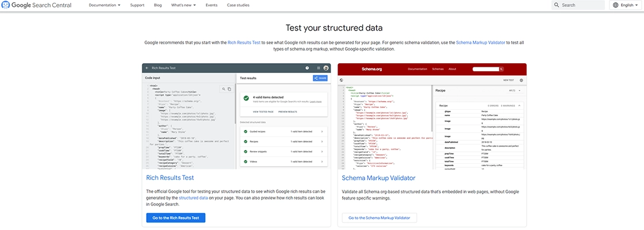Image resolution: width=644 pixels, height=230 pixels.
Task: Click the language globe icon
Action: (x=616, y=5)
